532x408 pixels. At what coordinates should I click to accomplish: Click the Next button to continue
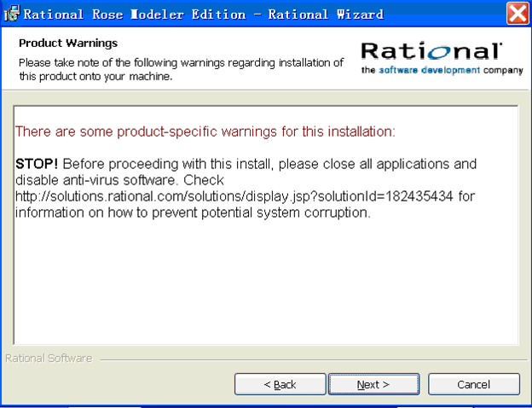coord(373,384)
